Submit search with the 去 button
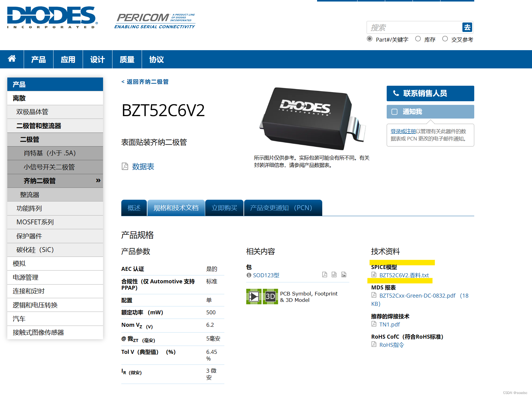This screenshot has width=532, height=397. pos(467,27)
